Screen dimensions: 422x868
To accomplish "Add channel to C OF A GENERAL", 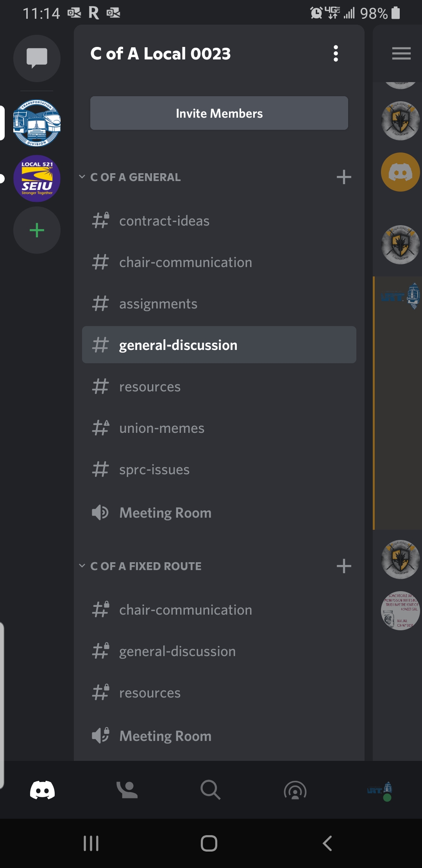I will pyautogui.click(x=344, y=177).
